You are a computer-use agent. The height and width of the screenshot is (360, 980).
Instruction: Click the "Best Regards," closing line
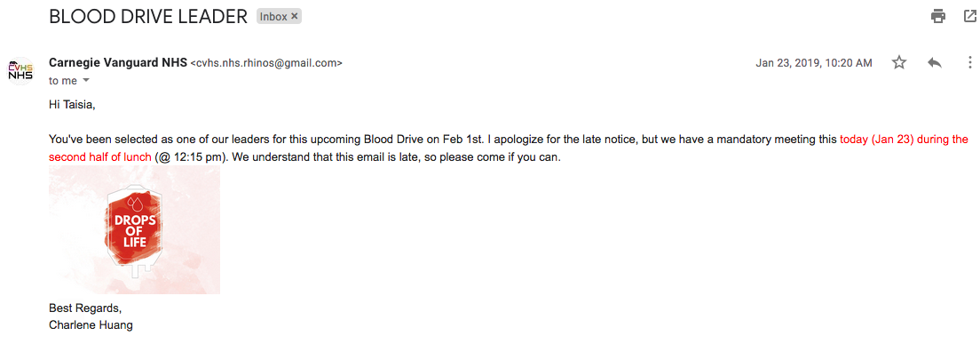tap(85, 308)
